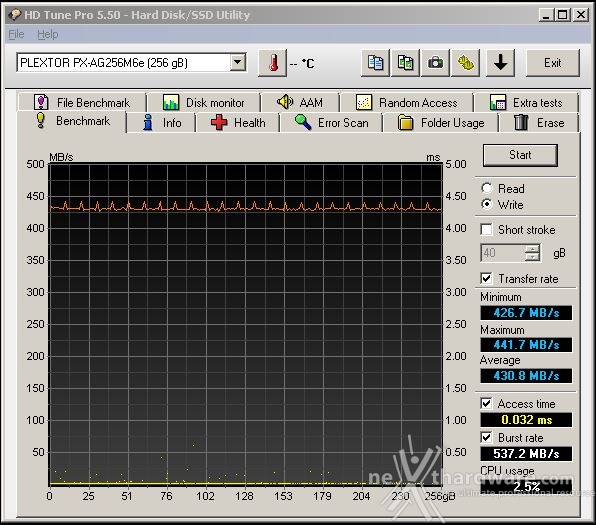Click the short stroke gB input field
Image resolution: width=596 pixels, height=525 pixels.
click(503, 253)
